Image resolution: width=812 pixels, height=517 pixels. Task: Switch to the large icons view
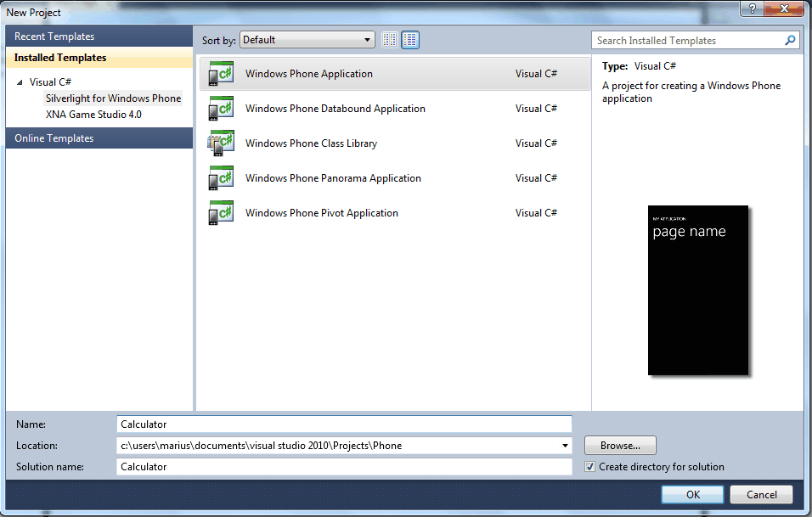(x=410, y=39)
